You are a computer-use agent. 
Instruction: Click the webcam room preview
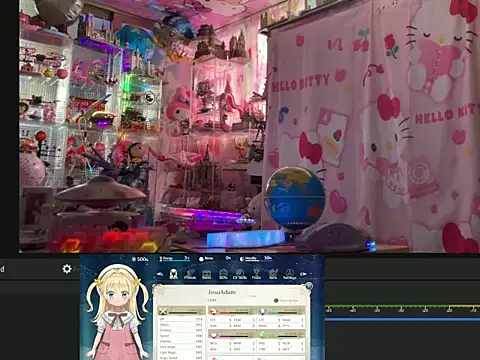pyautogui.click(x=249, y=126)
